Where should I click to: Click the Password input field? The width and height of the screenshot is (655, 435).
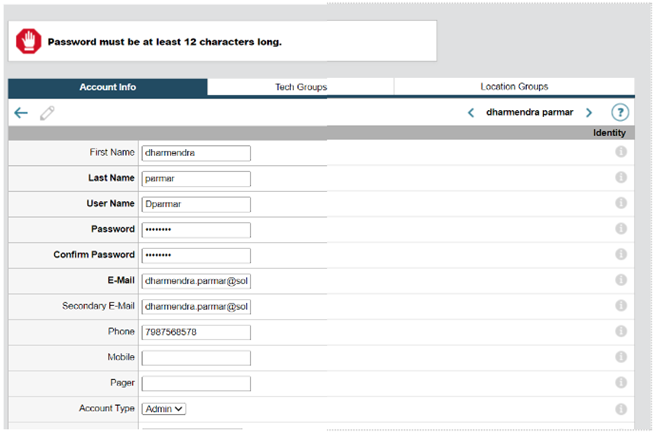click(x=196, y=230)
